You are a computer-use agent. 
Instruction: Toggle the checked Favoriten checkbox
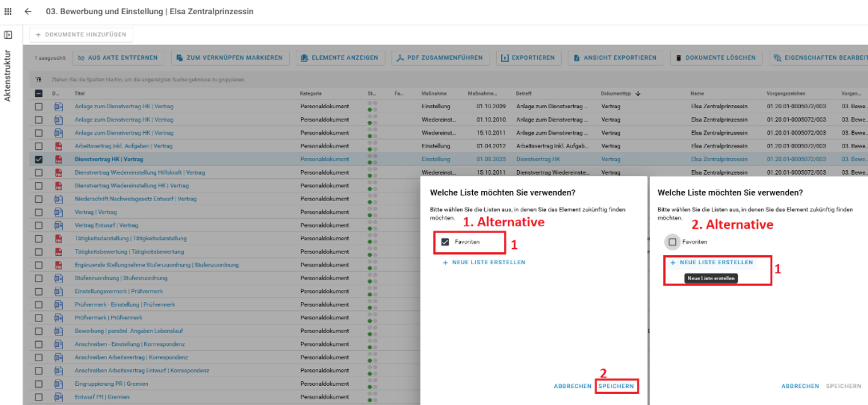[445, 242]
